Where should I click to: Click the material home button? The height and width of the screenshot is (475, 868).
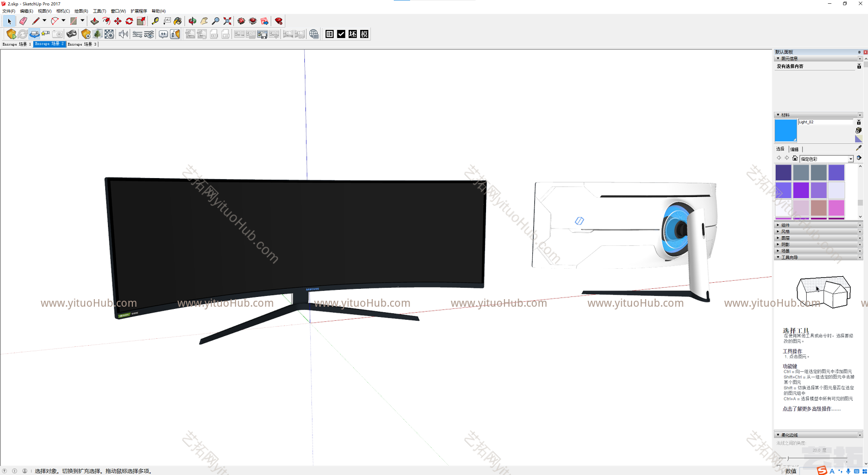tap(795, 158)
